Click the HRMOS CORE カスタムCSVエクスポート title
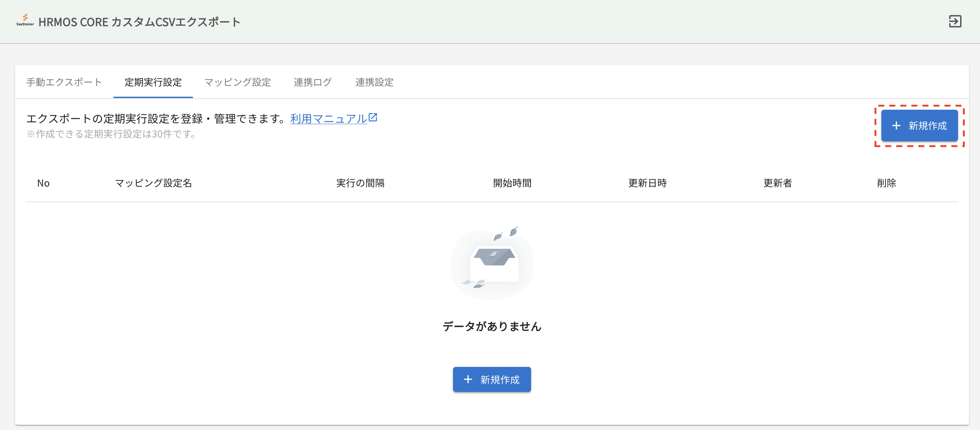 (139, 21)
